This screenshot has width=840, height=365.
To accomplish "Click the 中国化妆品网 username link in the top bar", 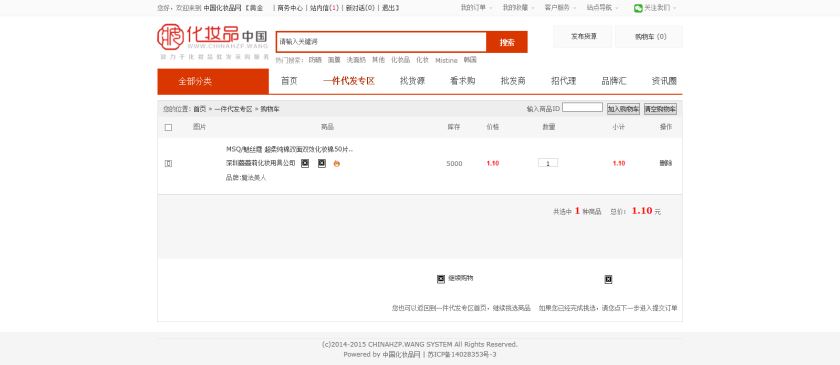I will point(222,8).
